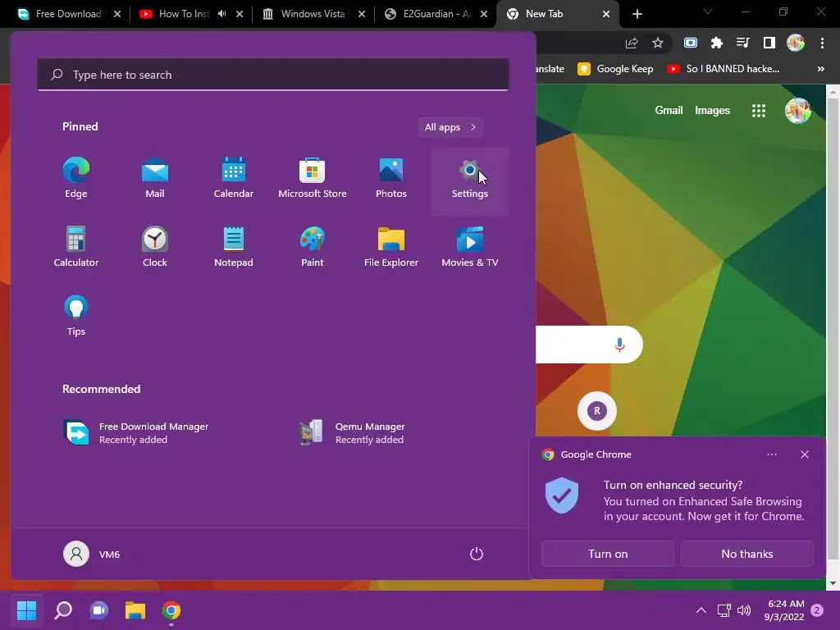Bookmark this page with star icon
Image resolution: width=840 pixels, height=630 pixels.
pos(658,43)
